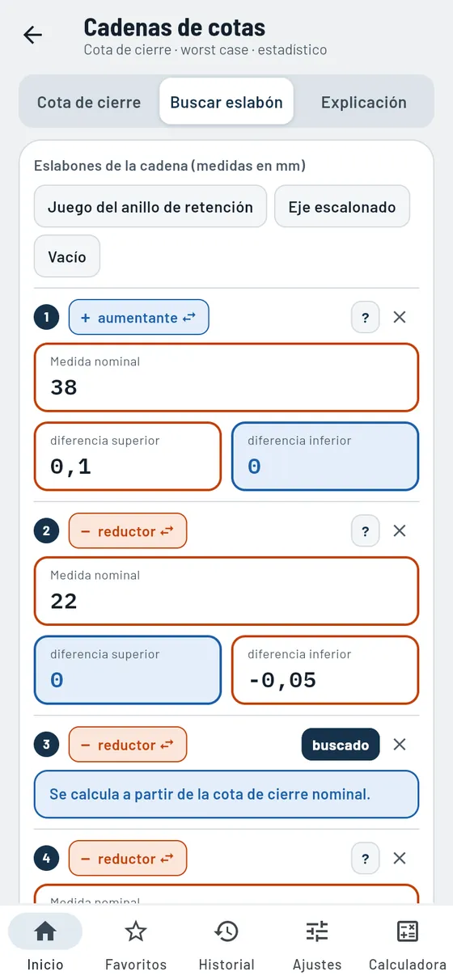Toggle link 1 aumentante direction chip

point(139,318)
